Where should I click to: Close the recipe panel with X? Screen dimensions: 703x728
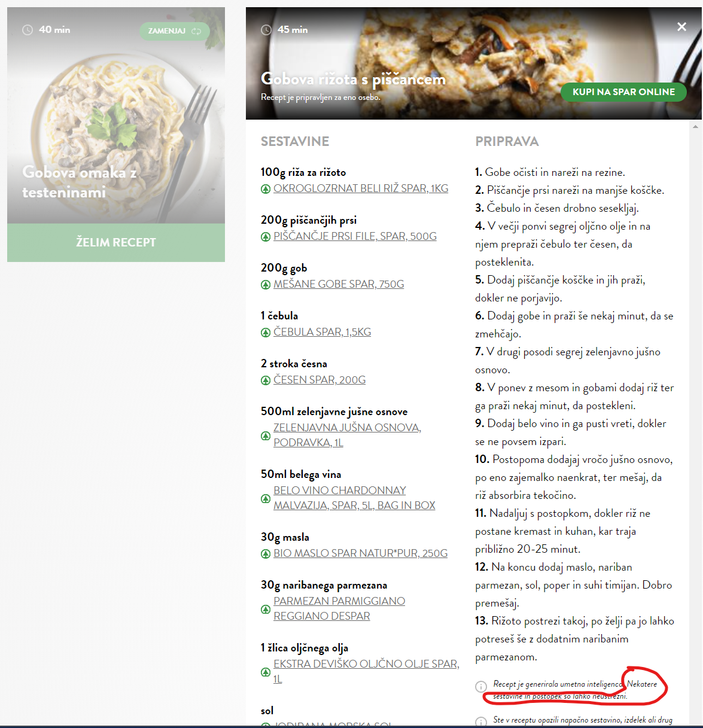pyautogui.click(x=681, y=27)
